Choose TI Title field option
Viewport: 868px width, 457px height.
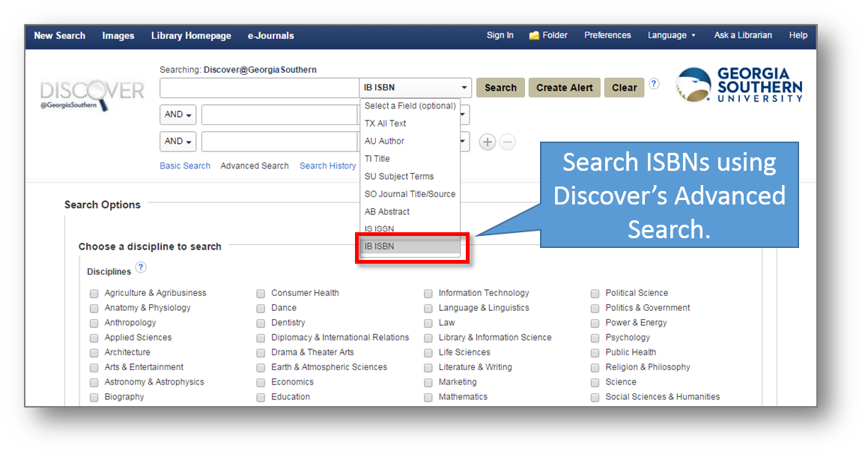[410, 159]
